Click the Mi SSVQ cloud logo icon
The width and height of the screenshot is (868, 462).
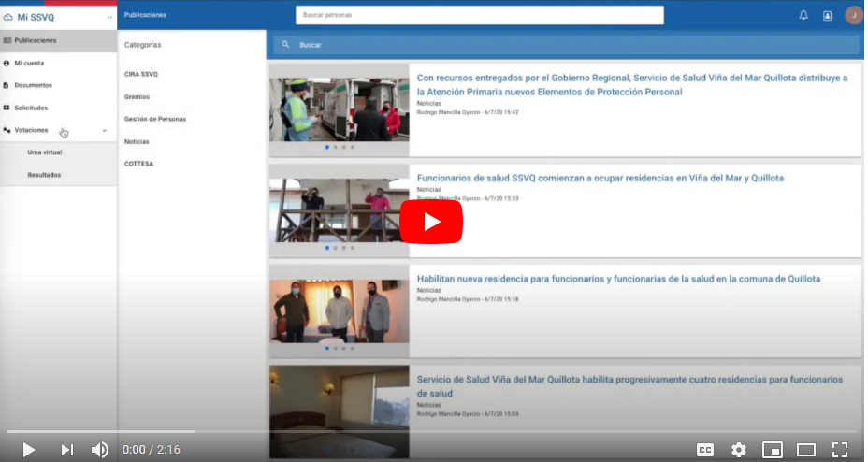coord(7,17)
